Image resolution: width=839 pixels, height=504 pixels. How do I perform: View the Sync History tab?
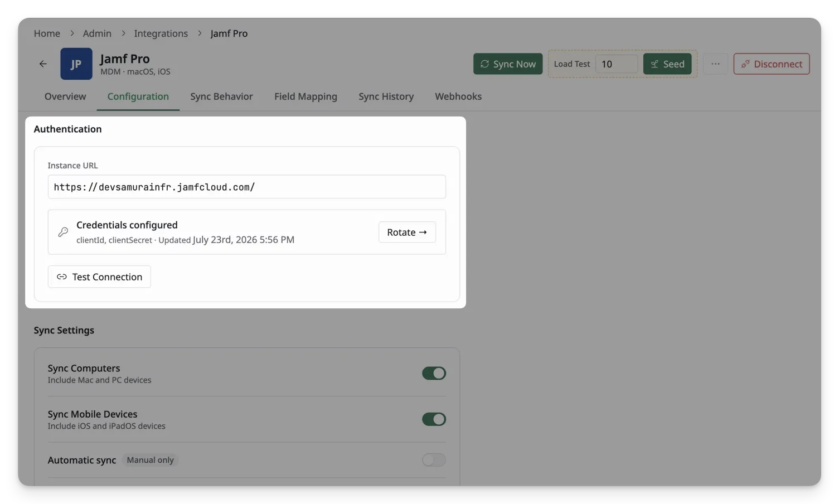386,96
